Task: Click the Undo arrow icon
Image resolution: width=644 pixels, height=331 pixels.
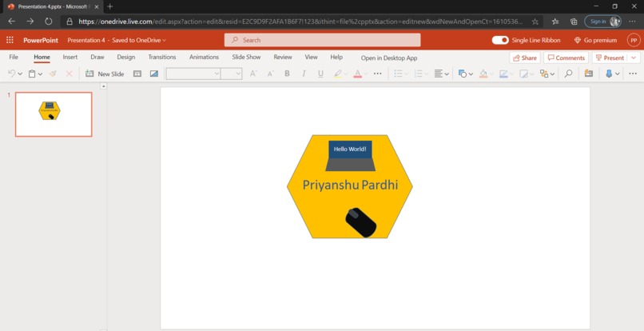Action: 11,74
